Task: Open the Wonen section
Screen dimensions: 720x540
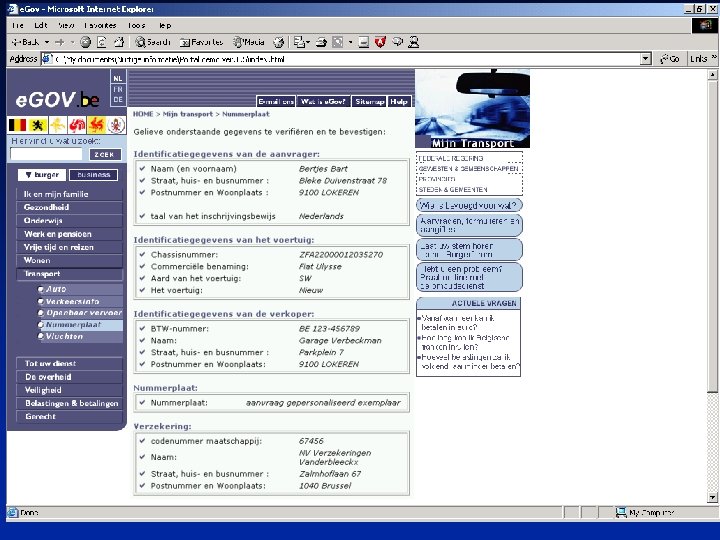Action: point(70,260)
